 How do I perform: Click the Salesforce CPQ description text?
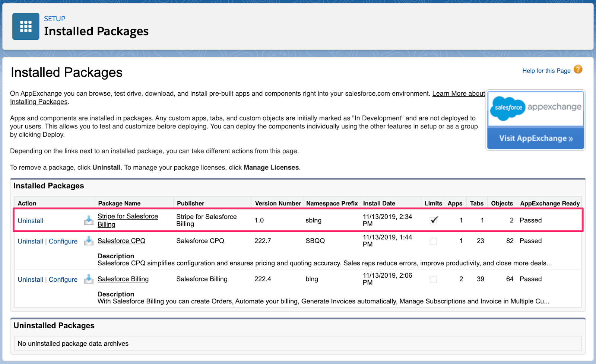[x=324, y=263]
